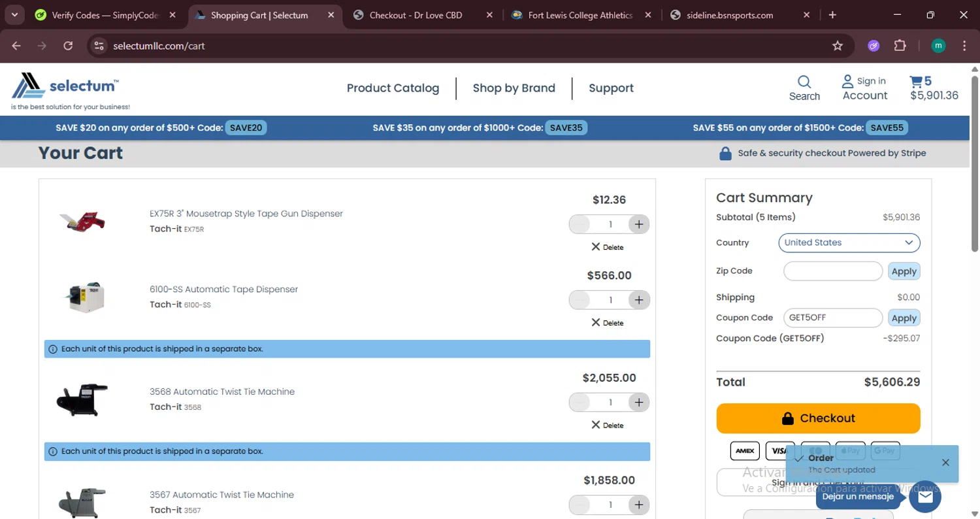Viewport: 980px width, 519px height.
Task: Click the SAVE55 coupon code badge
Action: tap(887, 127)
